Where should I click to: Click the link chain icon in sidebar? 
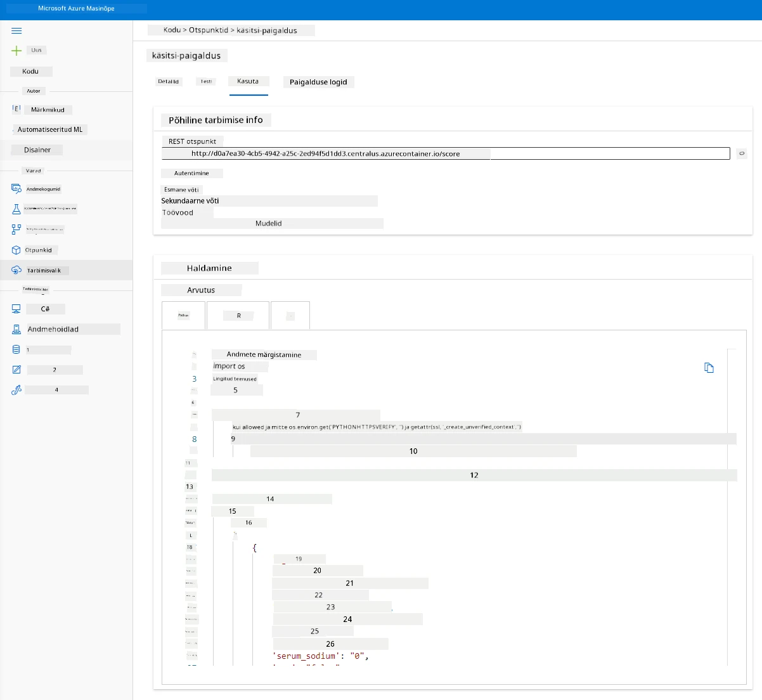click(16, 390)
